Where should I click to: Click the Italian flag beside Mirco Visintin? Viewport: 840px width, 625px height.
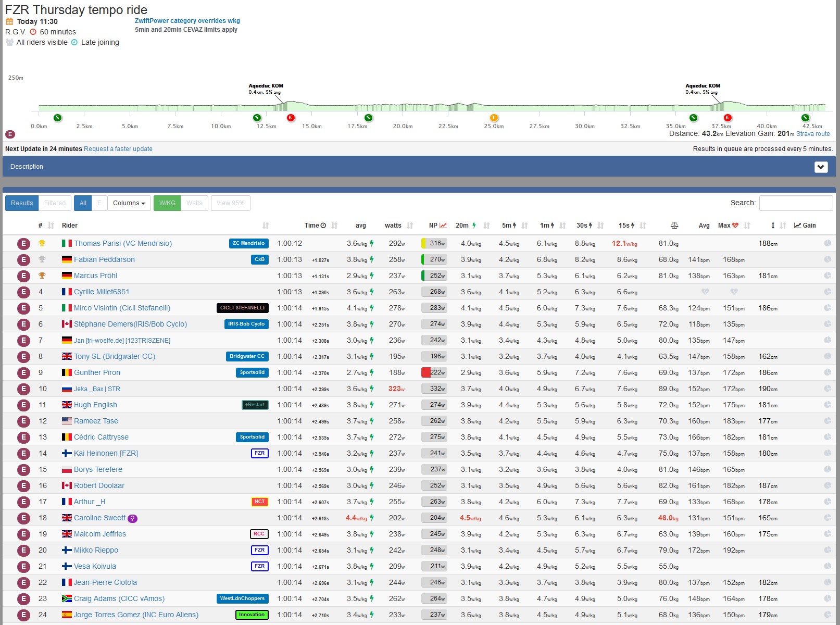(67, 308)
